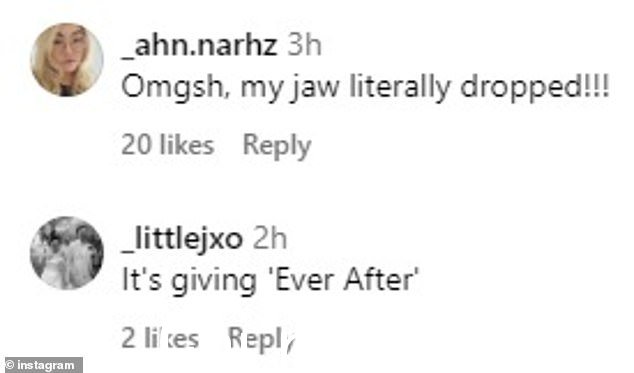Open _ahn.narhz's blonde profile picture
This screenshot has width=634, height=373.
tap(67, 60)
